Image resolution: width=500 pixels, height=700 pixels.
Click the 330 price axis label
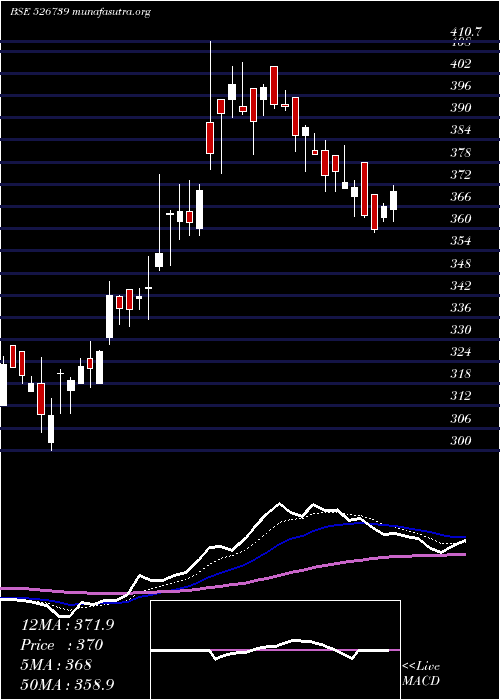[x=461, y=330]
